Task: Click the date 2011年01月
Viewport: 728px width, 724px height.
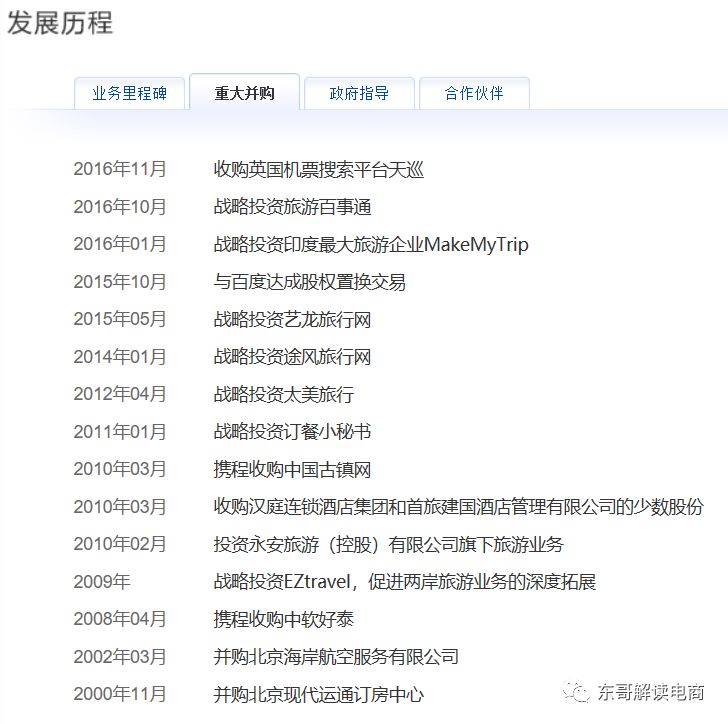Action: [x=120, y=432]
